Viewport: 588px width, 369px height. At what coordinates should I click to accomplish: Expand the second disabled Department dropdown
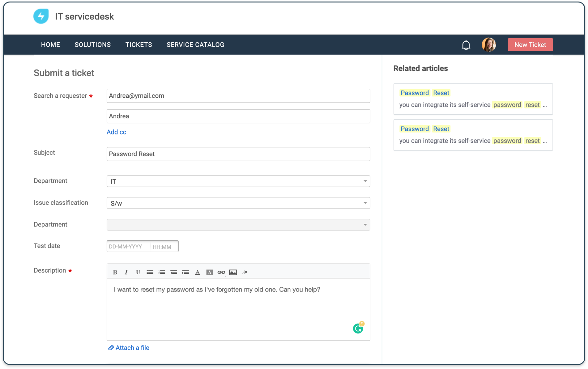point(365,225)
